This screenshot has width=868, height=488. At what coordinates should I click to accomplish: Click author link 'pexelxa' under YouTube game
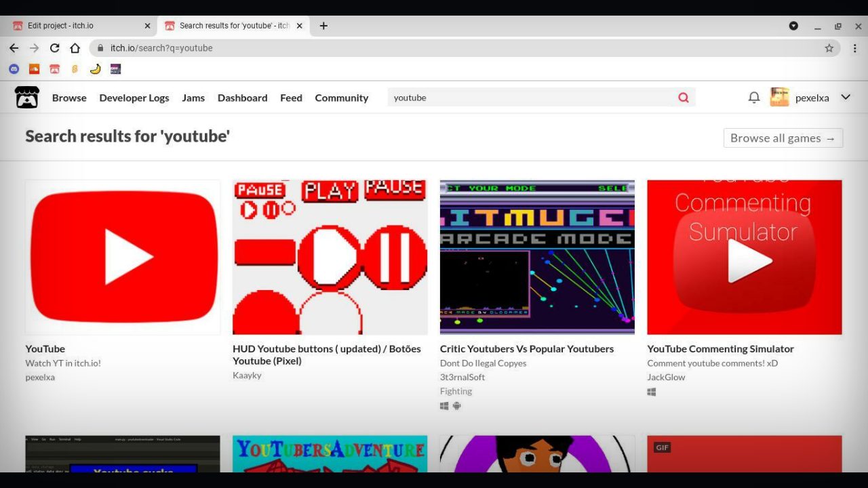point(40,378)
